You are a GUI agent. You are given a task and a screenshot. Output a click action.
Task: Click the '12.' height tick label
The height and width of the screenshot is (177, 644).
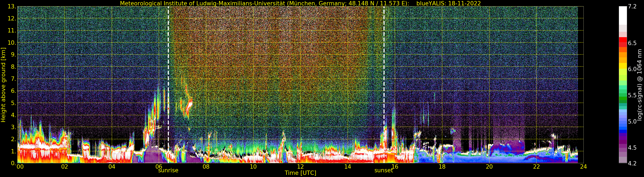pos(12,18)
